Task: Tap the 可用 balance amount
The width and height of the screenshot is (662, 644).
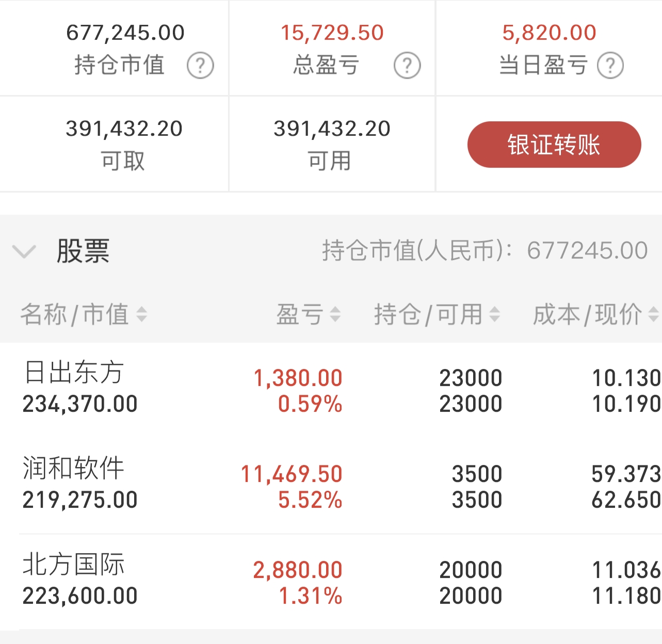Action: 332,128
